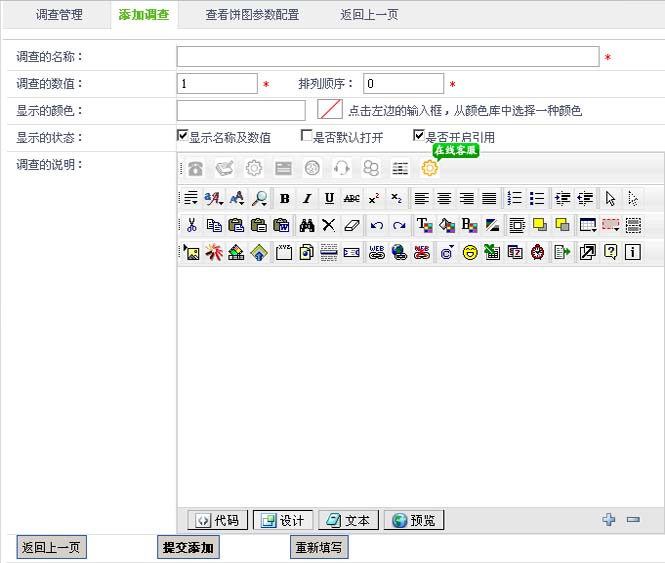Viewport: 665px width, 563px height.
Task: Undo the last editor action
Action: [x=377, y=225]
